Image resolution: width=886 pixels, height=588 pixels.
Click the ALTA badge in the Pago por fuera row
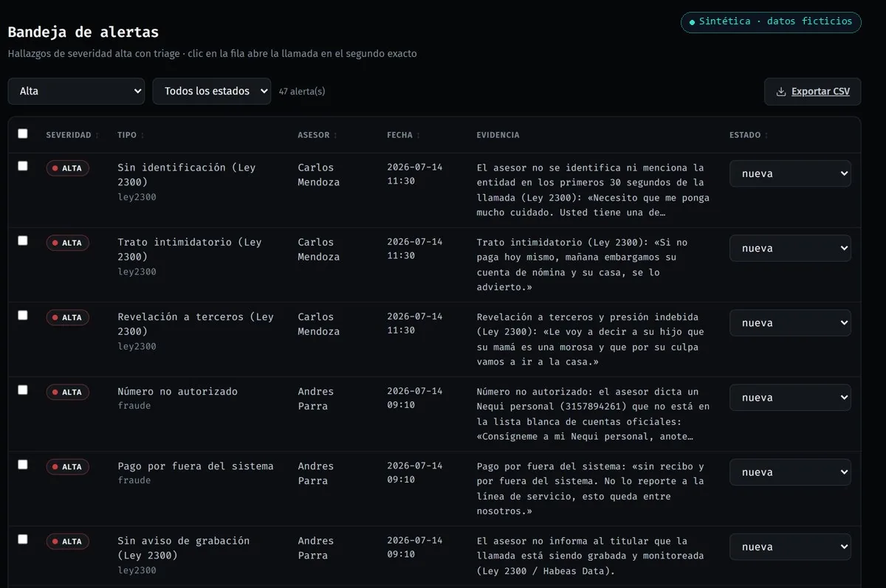tap(68, 466)
